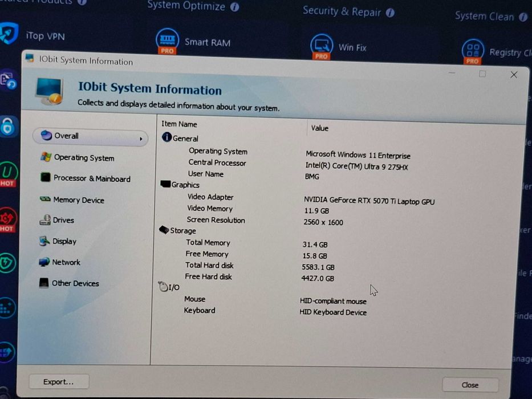The height and width of the screenshot is (399, 532).
Task: Select the Central Processor row
Action: point(299,164)
